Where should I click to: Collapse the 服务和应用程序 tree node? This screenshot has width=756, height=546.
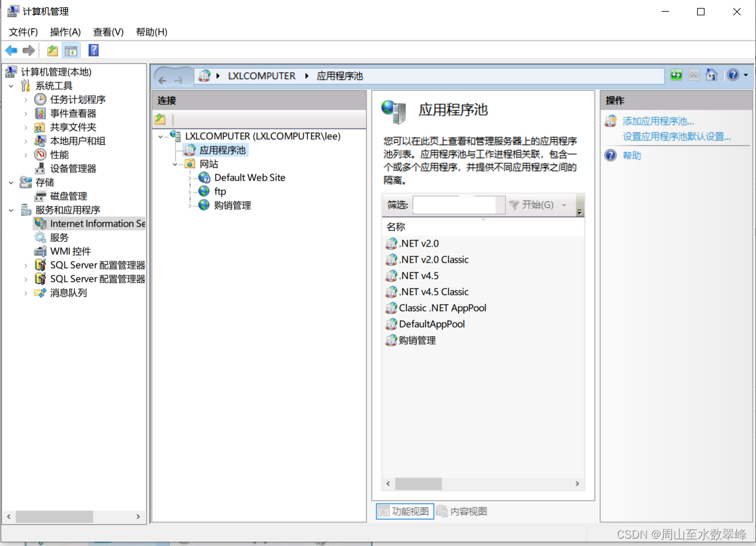coord(11,210)
